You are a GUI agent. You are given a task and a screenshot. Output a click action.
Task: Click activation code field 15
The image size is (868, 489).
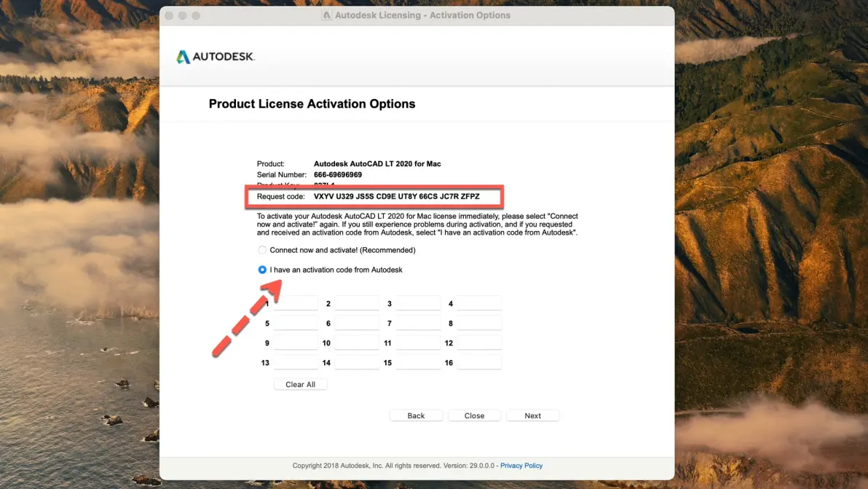418,363
